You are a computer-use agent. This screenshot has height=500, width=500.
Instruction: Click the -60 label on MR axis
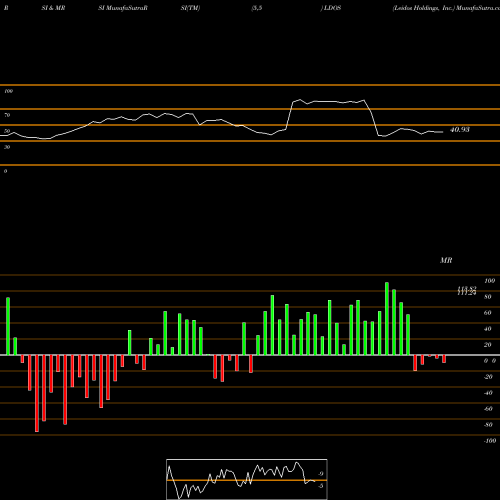[x=488, y=409]
